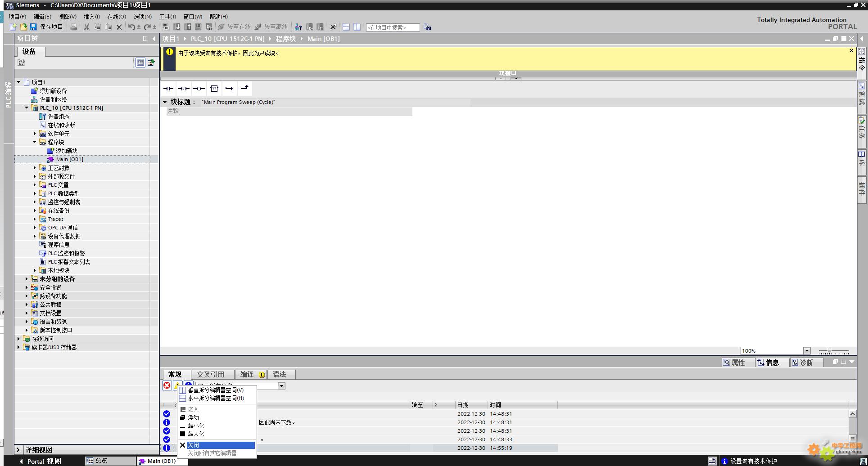Switch to the 编译 tab
This screenshot has height=466, width=868.
tap(251, 374)
